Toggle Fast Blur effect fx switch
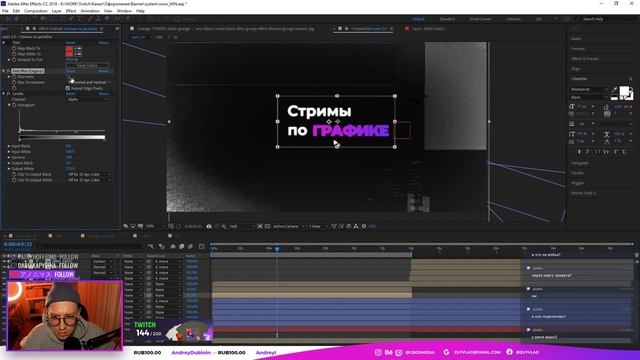Screen dimensions: 640x360 9,71
